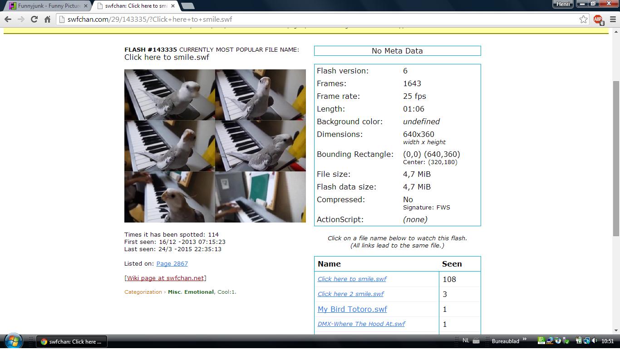This screenshot has height=364, width=620.
Task: Open the Chrome hamburger menu
Action: coord(613,19)
